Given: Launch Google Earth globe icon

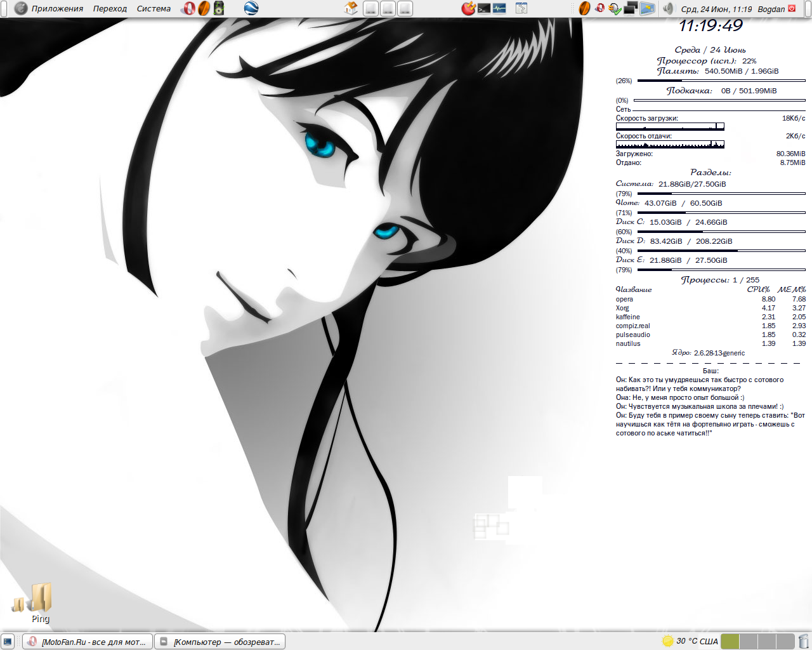Looking at the screenshot, I should coord(251,8).
